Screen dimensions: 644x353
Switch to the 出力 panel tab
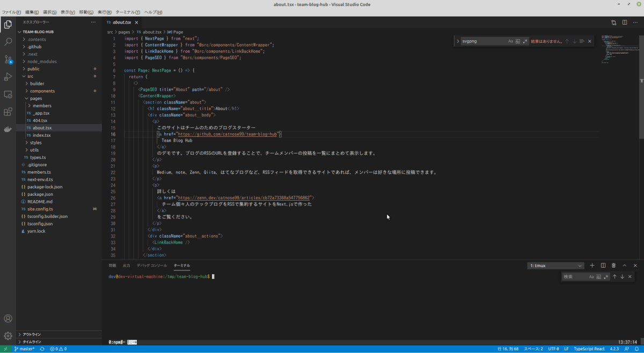click(127, 266)
